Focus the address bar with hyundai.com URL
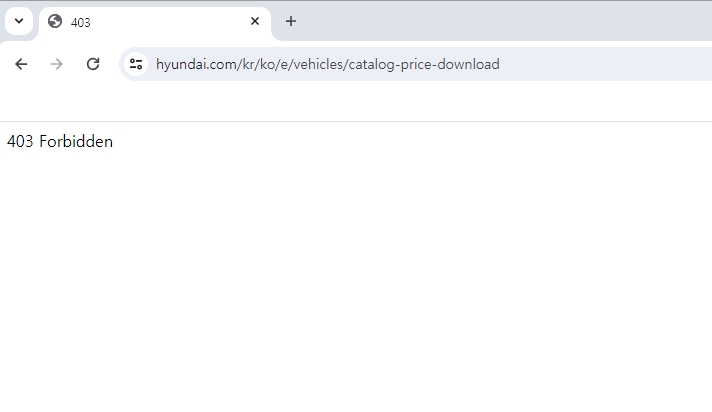The image size is (712, 412). click(415, 64)
